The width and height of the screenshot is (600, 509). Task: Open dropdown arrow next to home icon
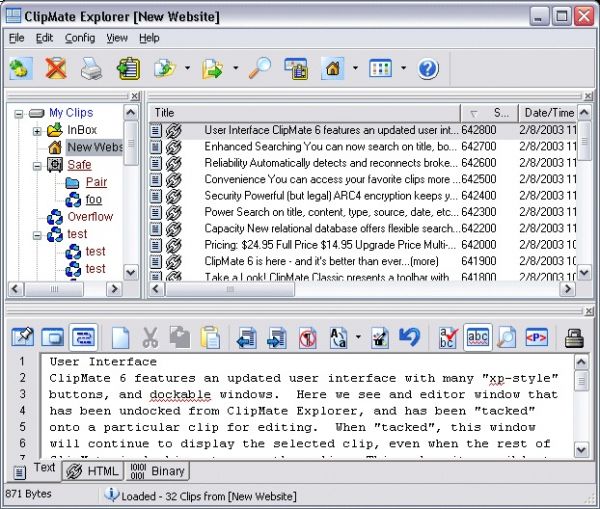coord(355,69)
